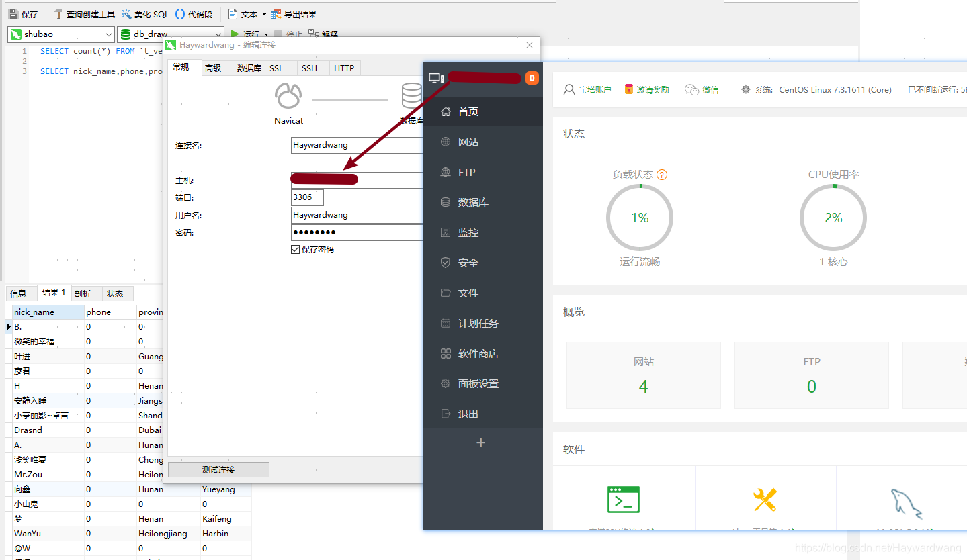Viewport: 967px width, 560px height.
Task: Open the 数据库 database sidebar icon
Action: point(446,203)
